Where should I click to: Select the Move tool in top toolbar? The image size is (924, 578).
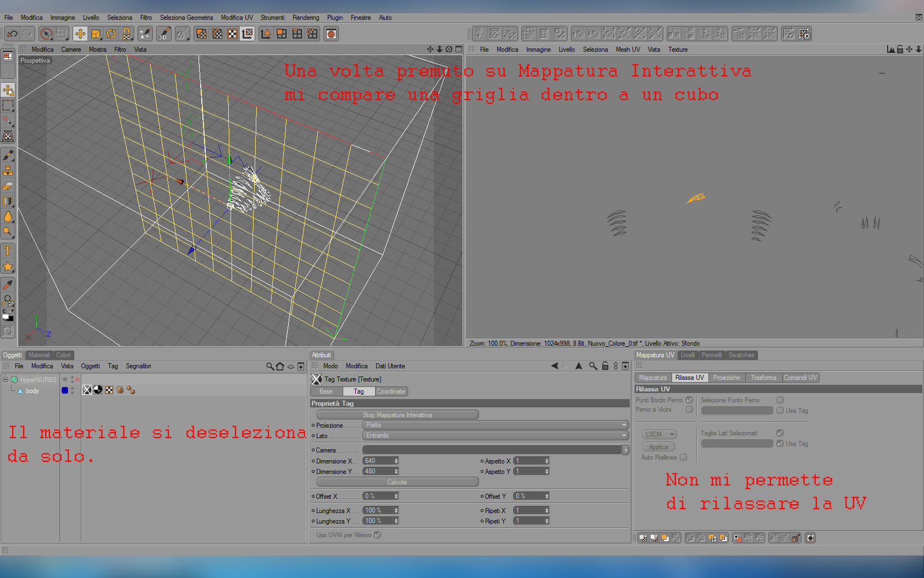pyautogui.click(x=80, y=34)
